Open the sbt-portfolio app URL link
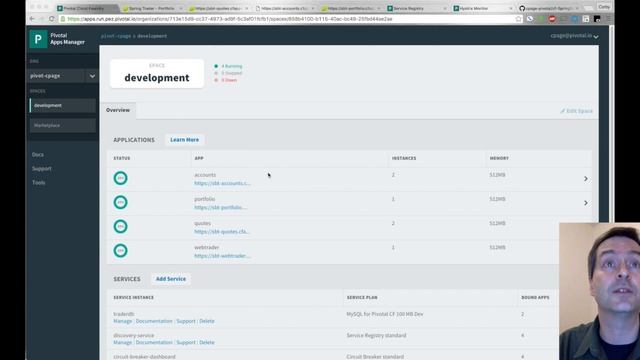The height and width of the screenshot is (360, 640). click(221, 207)
